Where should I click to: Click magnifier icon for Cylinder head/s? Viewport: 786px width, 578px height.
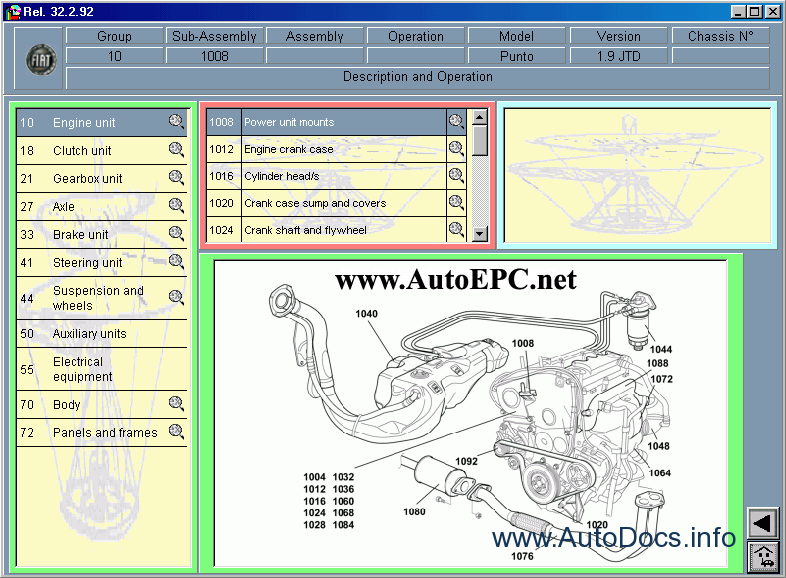456,175
